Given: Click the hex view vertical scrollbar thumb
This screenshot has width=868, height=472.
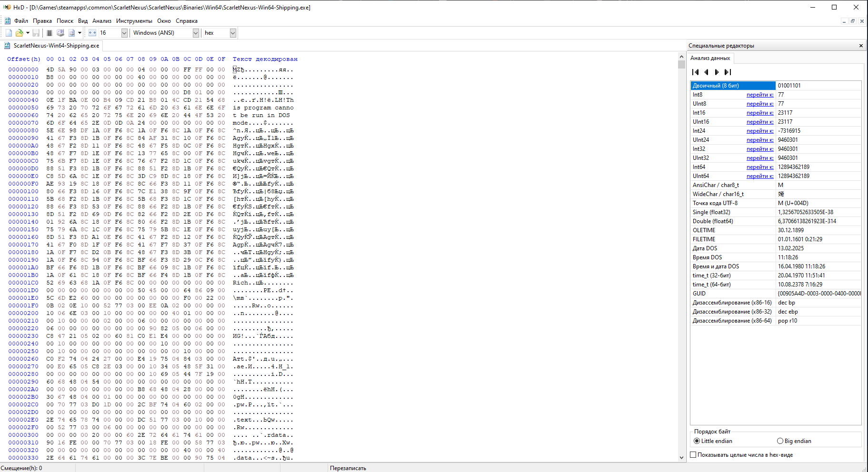Looking at the screenshot, I should pyautogui.click(x=681, y=65).
